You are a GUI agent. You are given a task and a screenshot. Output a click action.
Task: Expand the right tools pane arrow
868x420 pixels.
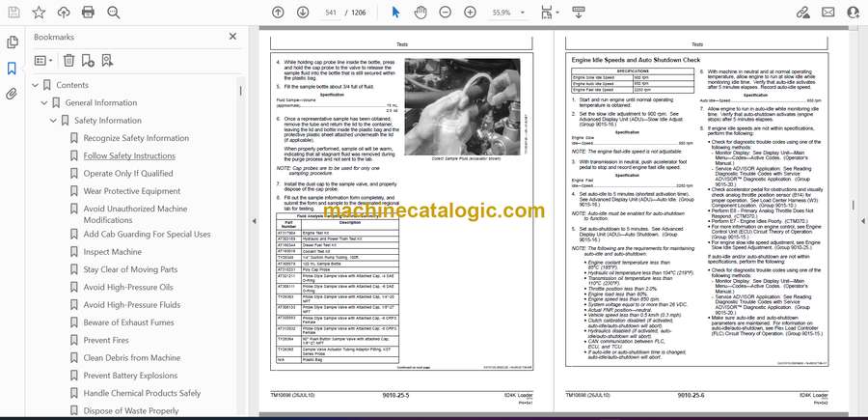862,221
